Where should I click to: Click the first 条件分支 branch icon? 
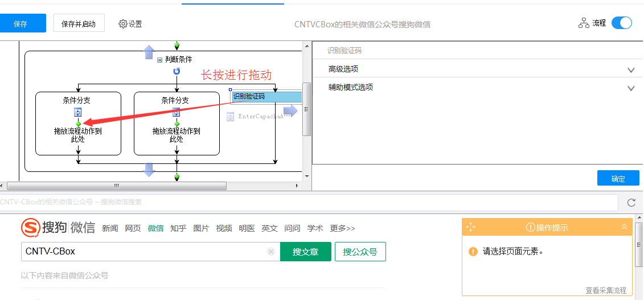78,113
